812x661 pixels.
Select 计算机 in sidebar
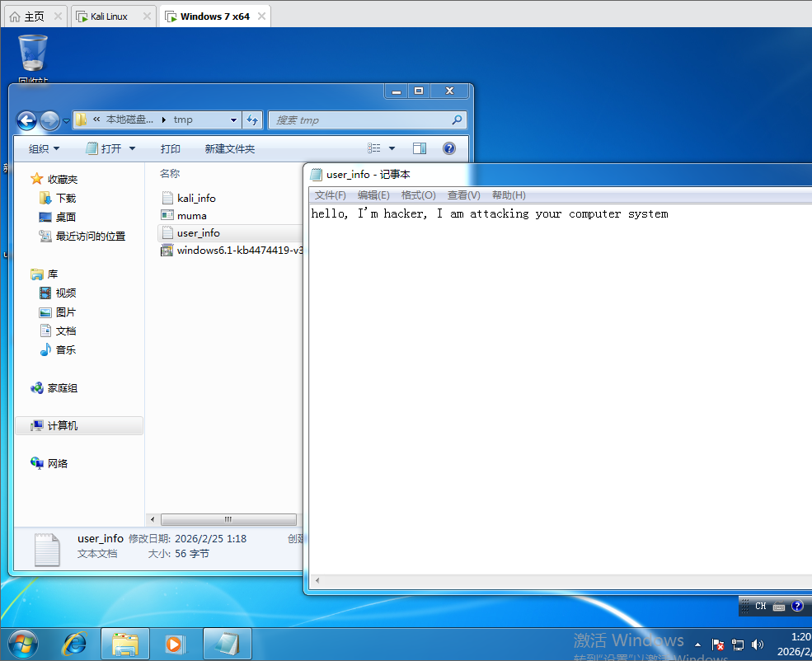79,425
